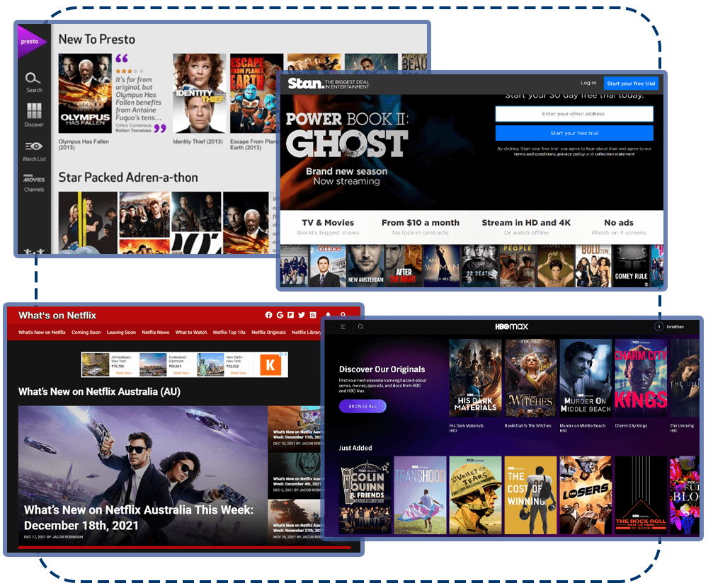Open Search in the Presto sidebar
The width and height of the screenshot is (713, 588).
(x=33, y=82)
